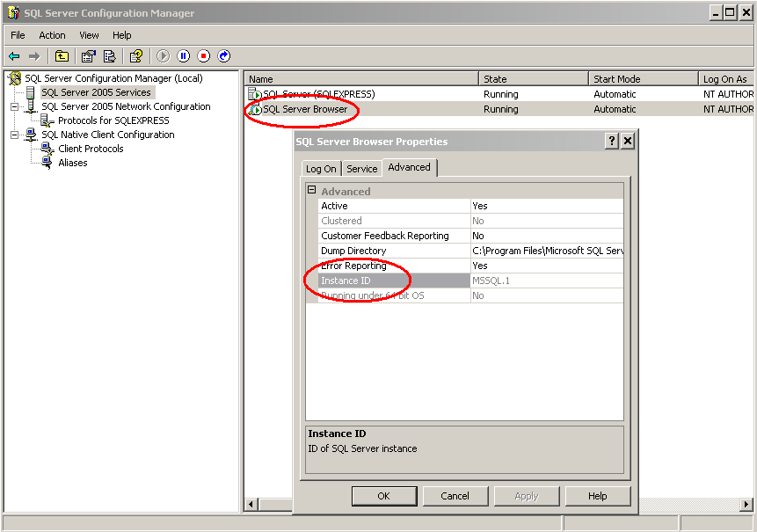Switch to the Log On tab
Screen dimensions: 757x532
pyautogui.click(x=321, y=169)
